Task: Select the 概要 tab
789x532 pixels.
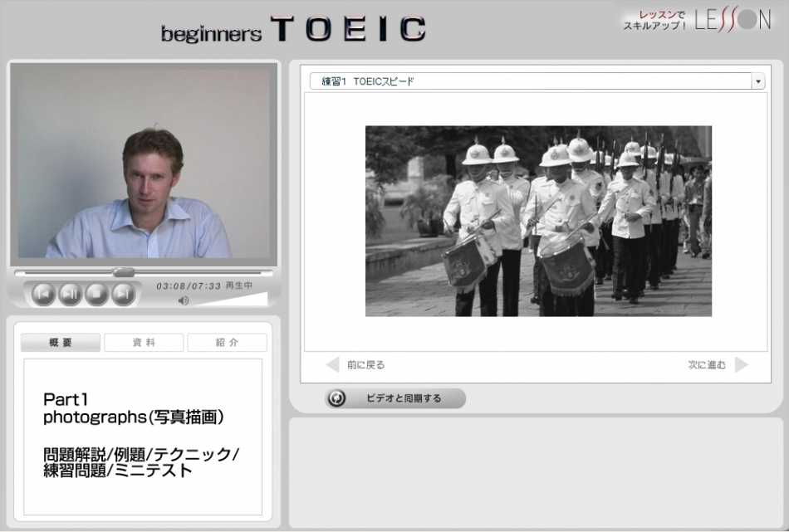Action: [61, 343]
